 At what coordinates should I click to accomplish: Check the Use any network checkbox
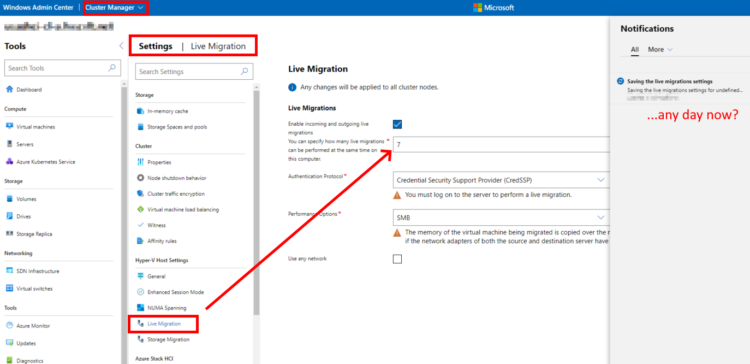pyautogui.click(x=397, y=259)
